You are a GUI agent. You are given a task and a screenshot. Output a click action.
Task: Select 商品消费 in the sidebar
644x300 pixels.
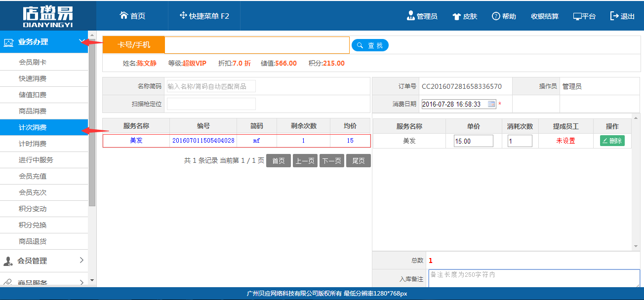click(44, 111)
